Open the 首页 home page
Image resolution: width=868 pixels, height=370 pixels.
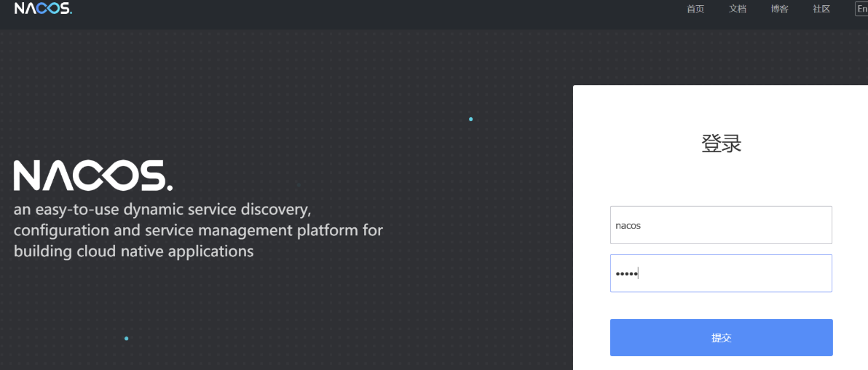tap(695, 9)
